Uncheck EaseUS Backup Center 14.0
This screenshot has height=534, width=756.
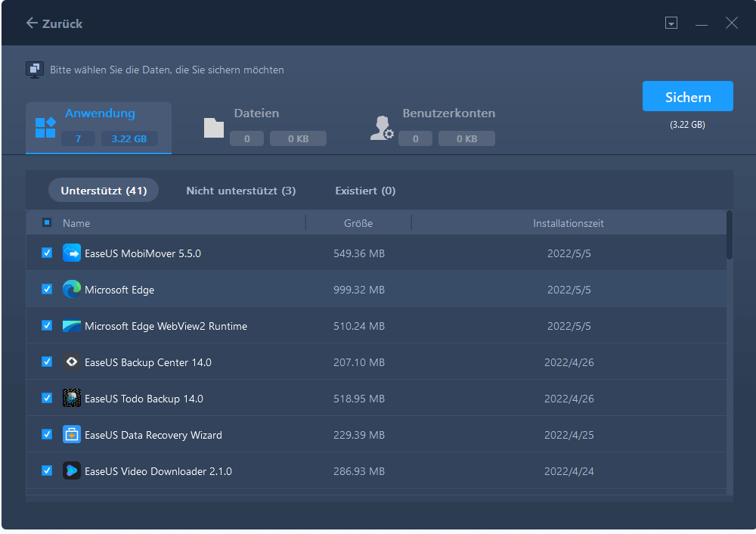(47, 362)
